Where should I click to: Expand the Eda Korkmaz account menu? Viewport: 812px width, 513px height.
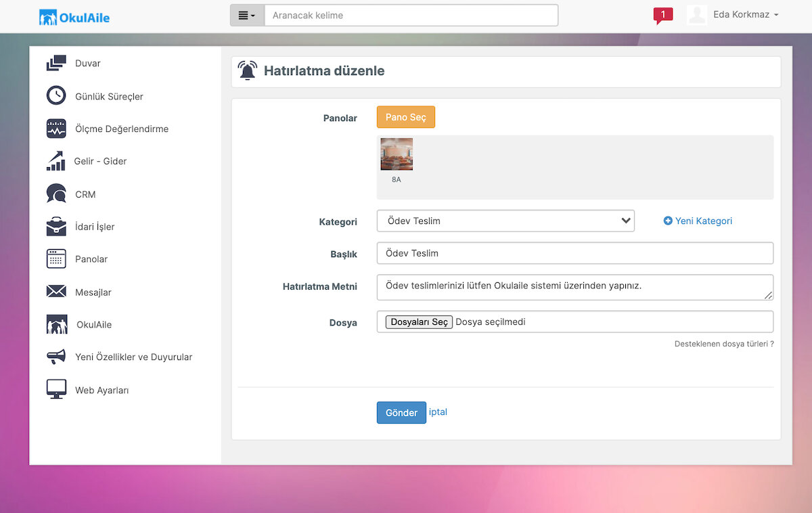746,14
